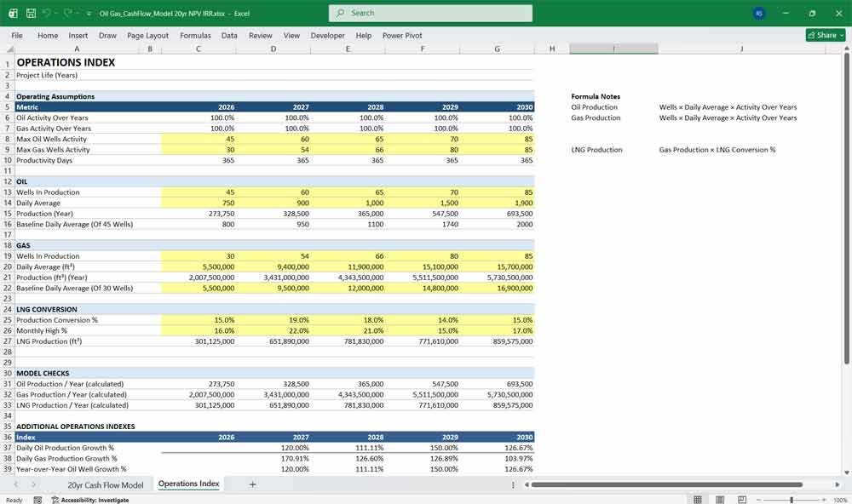852x504 pixels.
Task: Click the Share button
Action: click(826, 35)
